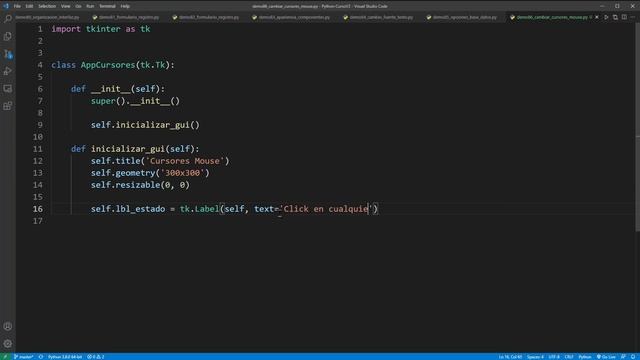The image size is (640, 360).
Task: Open the Manage gear settings icon
Action: (x=8, y=344)
